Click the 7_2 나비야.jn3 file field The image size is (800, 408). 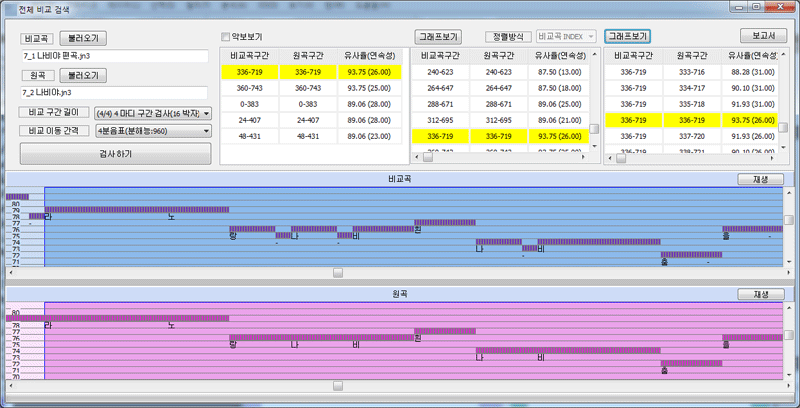point(114,93)
